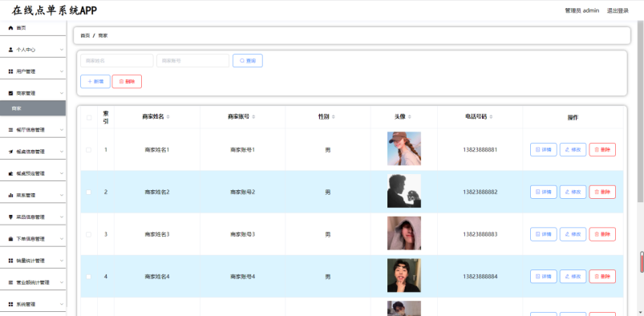Screen dimensions: 644x316
Task: Click the person icon for 个人中心
Action: click(10, 50)
